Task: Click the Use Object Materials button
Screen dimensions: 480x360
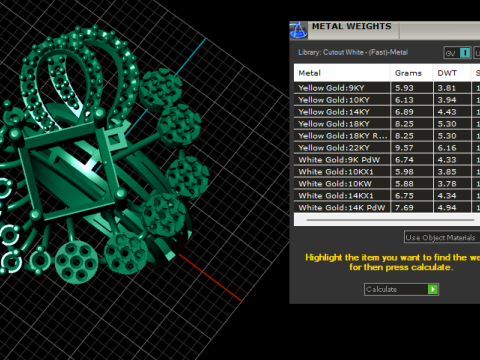Action: coord(442,237)
